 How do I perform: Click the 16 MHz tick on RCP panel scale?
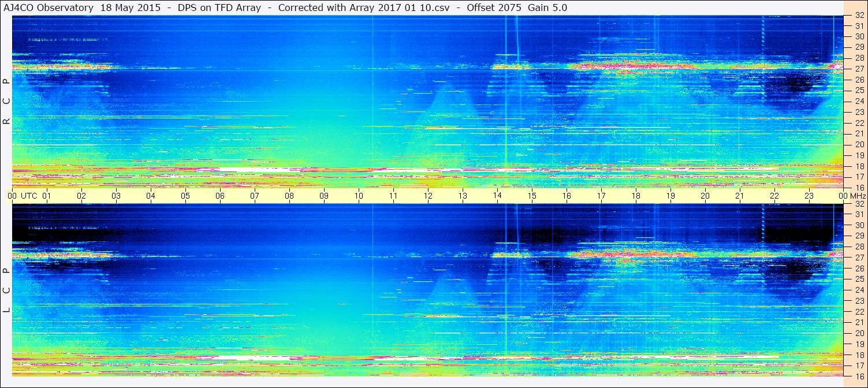click(x=859, y=188)
